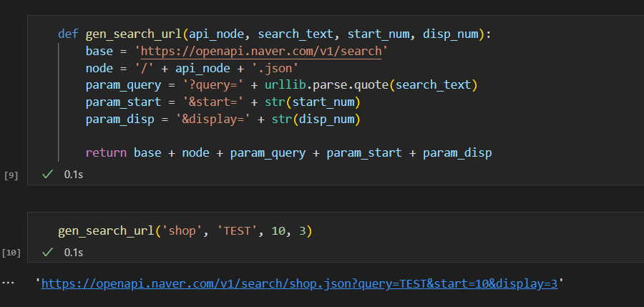
Task: Click str in the str(start_num) call
Action: point(275,102)
